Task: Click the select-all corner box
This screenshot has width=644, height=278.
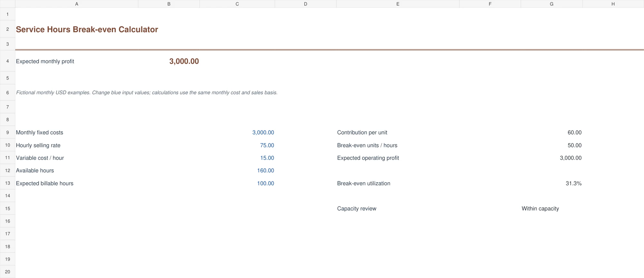Action: pos(7,4)
